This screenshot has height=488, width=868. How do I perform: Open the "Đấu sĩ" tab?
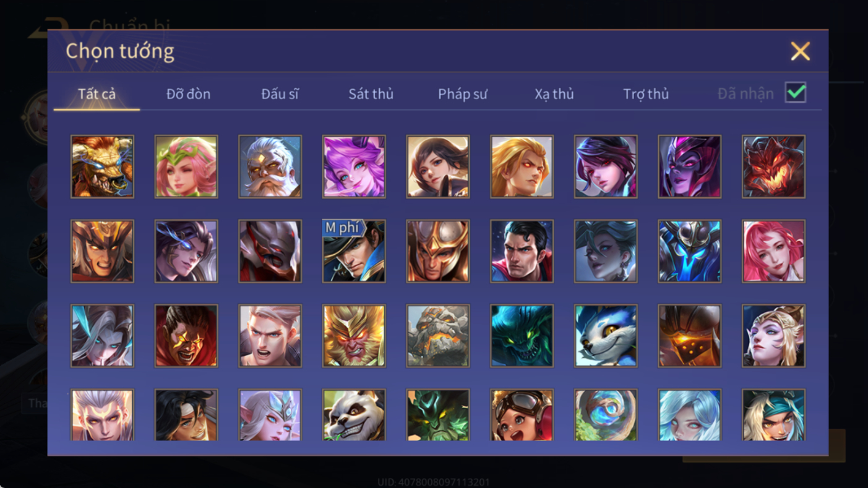(280, 94)
